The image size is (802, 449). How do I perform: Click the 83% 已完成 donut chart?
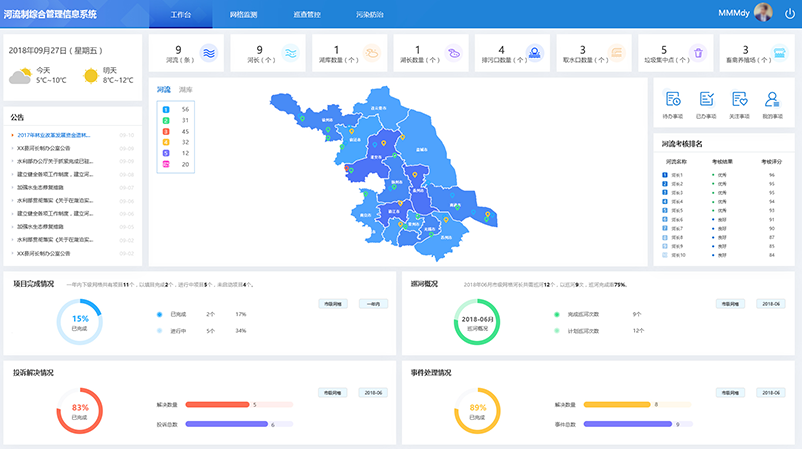click(x=80, y=410)
